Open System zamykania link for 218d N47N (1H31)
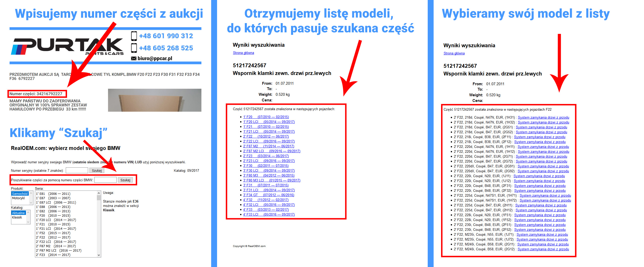 click(x=544, y=117)
